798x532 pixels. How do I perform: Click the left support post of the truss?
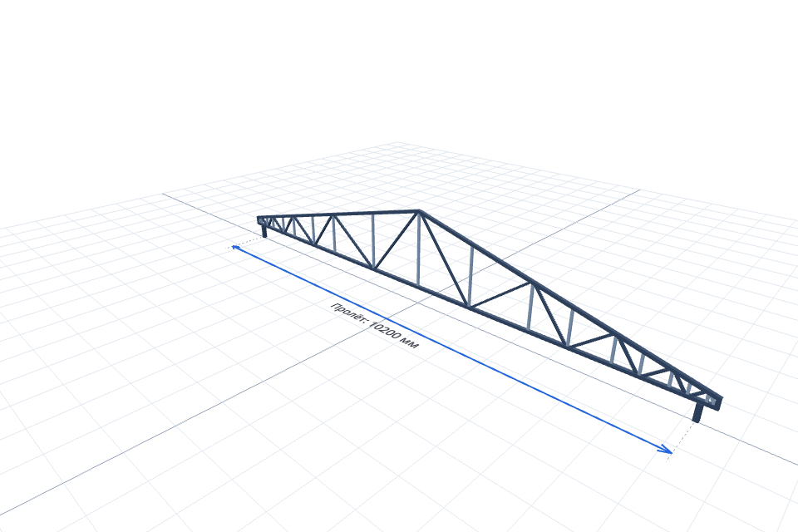(x=264, y=230)
